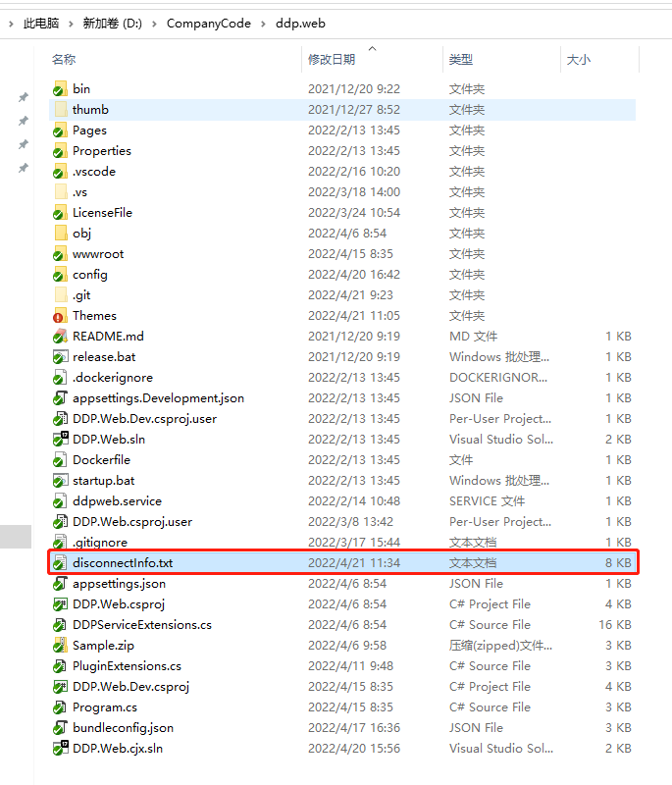
Task: Click the bin folder icon
Action: point(60,89)
